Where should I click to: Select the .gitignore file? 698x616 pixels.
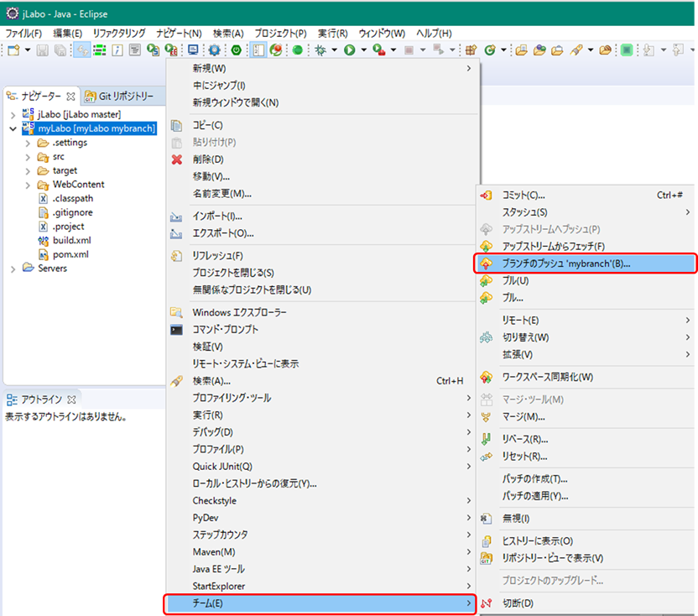(72, 212)
